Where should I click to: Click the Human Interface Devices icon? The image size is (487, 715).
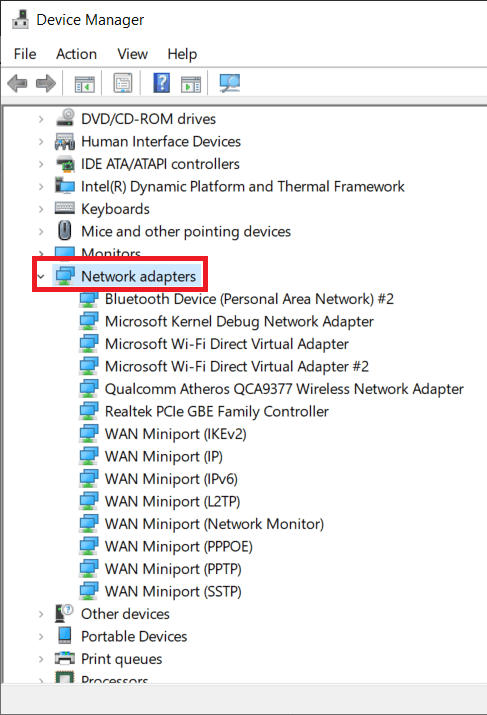click(x=65, y=141)
